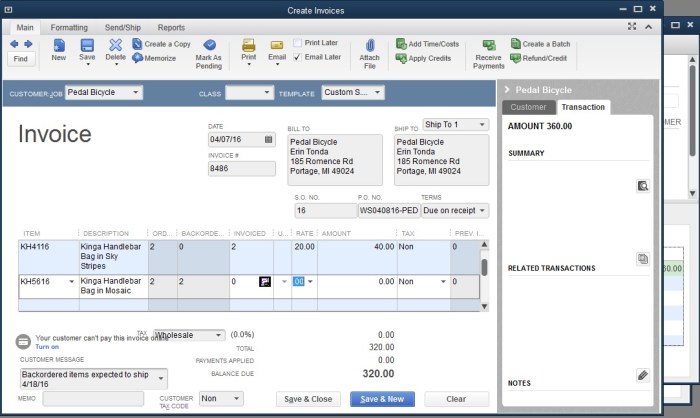This screenshot has width=700, height=418.
Task: Collapse the ribbon with the up chevron
Action: coord(649,27)
